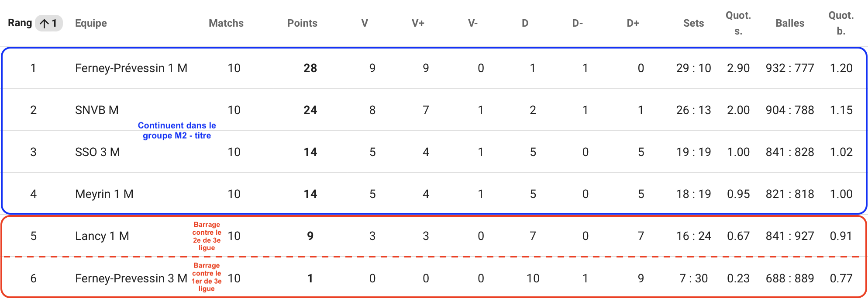Click the D column header
Image resolution: width=868 pixels, height=299 pixels.
(525, 23)
